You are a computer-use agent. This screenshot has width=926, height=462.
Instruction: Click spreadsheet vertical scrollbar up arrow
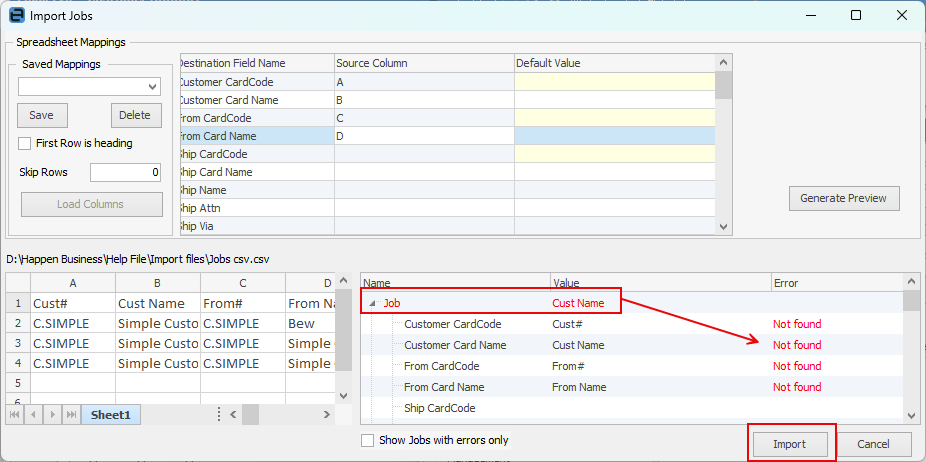(343, 281)
